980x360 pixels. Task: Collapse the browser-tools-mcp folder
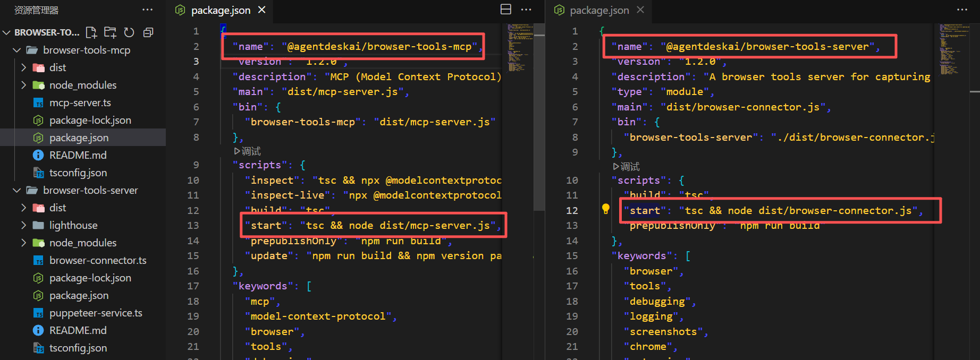tap(16, 50)
